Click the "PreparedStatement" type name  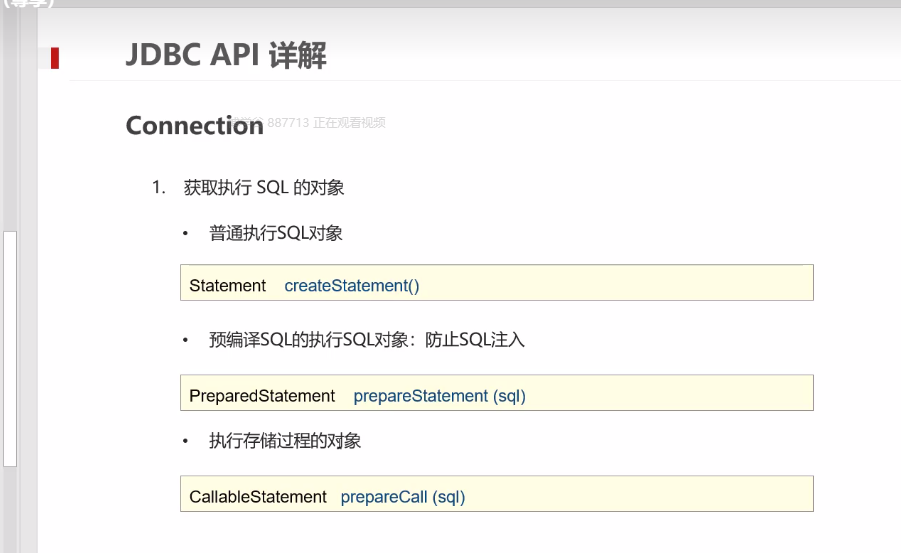[262, 396]
